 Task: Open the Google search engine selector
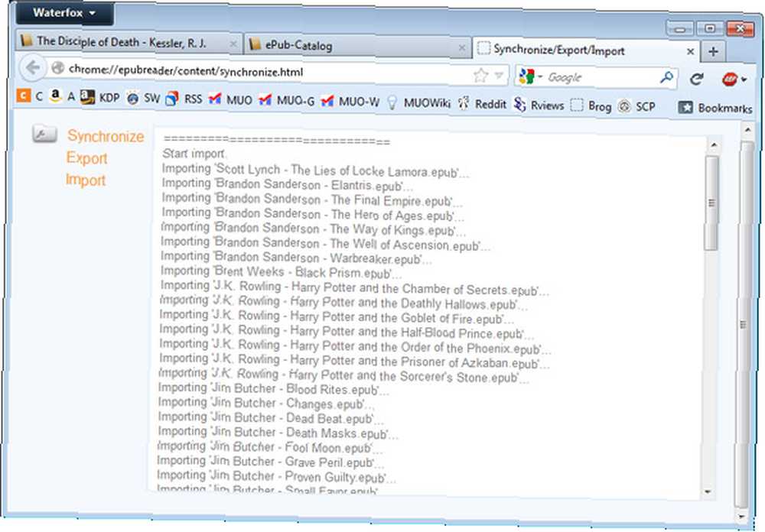click(x=529, y=76)
